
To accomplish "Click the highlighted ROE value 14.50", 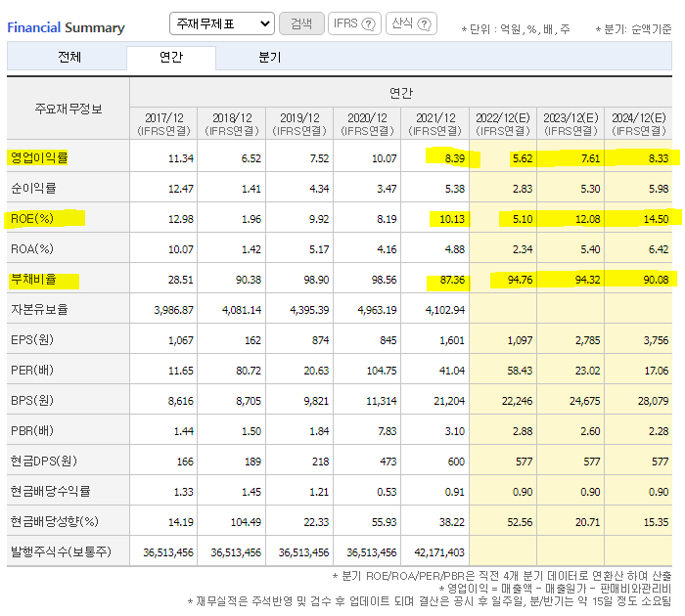I will 657,219.
